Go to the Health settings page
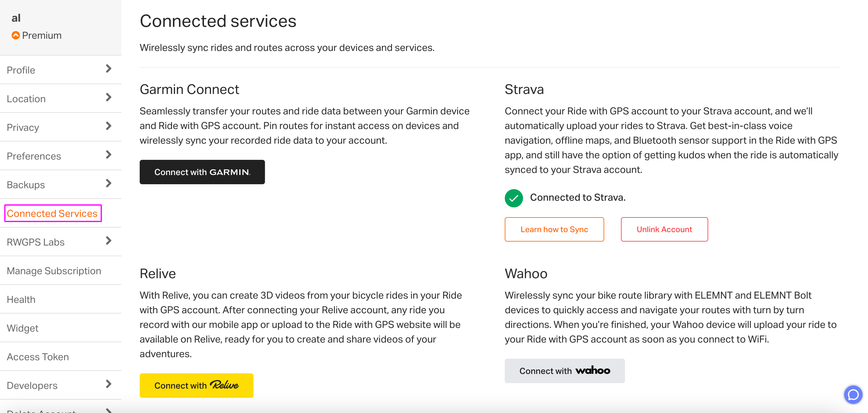Viewport: 868px width, 413px height. click(x=61, y=299)
